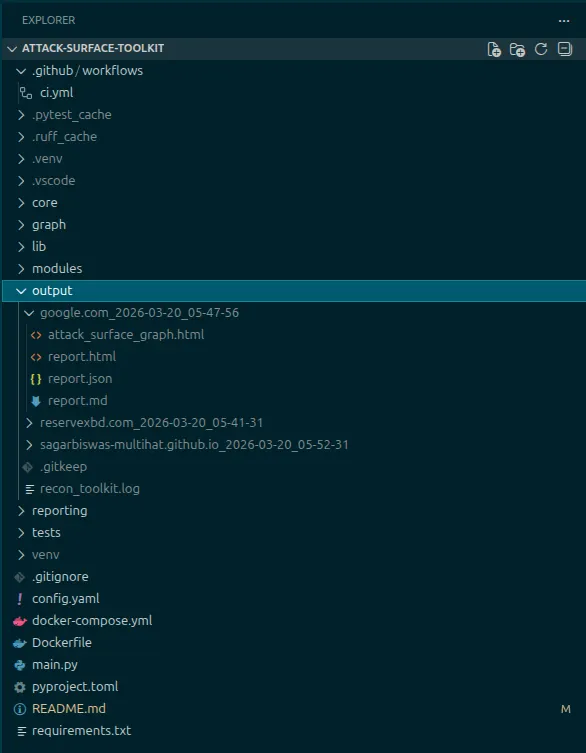586x753 pixels.
Task: Open docker-compose.yml file name
Action: point(92,621)
